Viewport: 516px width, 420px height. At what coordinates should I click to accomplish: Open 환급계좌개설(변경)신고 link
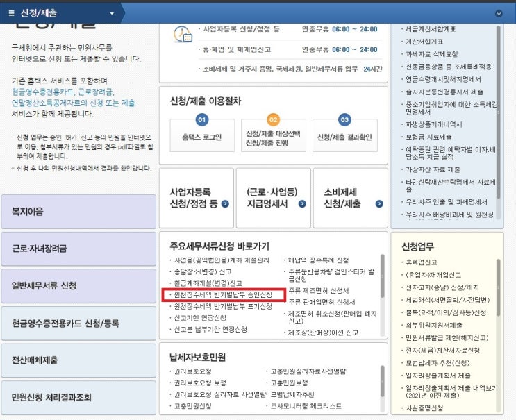point(208,283)
